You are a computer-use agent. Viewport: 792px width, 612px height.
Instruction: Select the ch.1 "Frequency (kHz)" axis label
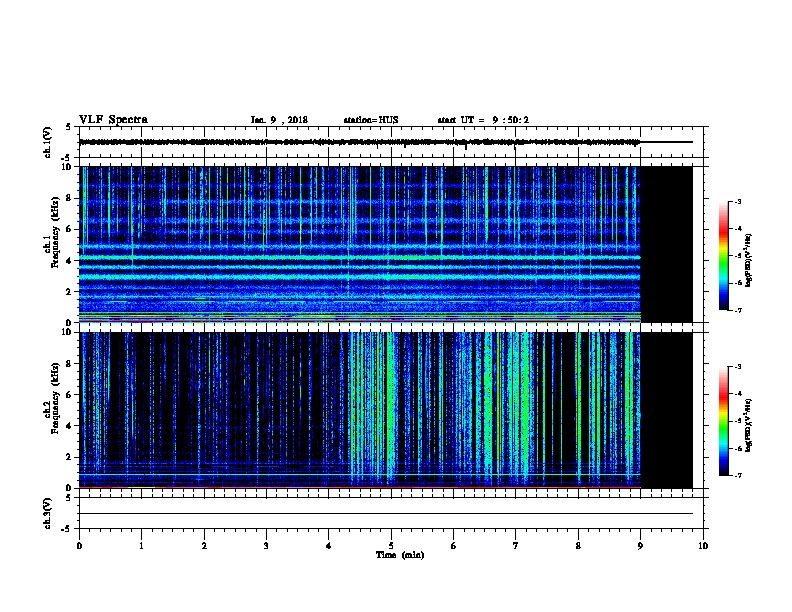point(55,232)
